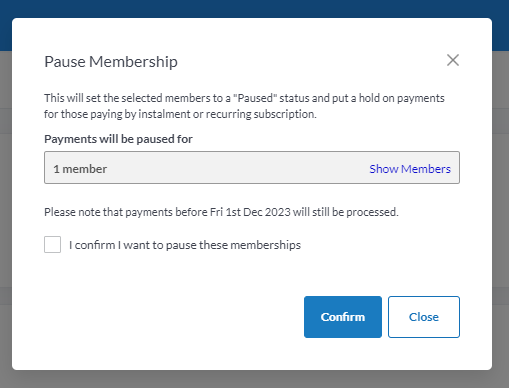Open members list from the Show Members text
Viewport: 509px width, 388px height.
click(x=410, y=169)
